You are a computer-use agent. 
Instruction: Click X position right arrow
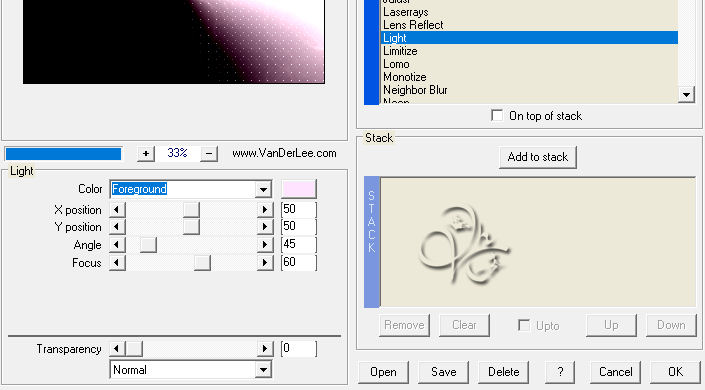pyautogui.click(x=265, y=210)
